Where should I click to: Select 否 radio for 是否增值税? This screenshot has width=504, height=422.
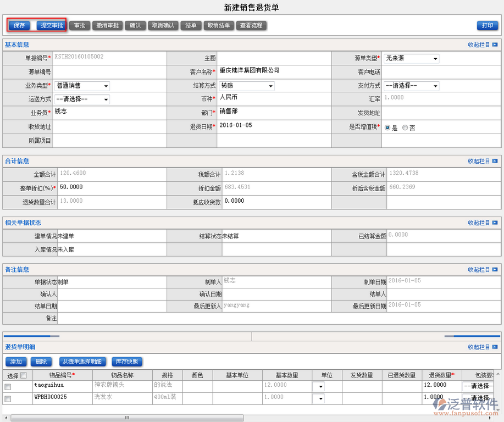405,127
